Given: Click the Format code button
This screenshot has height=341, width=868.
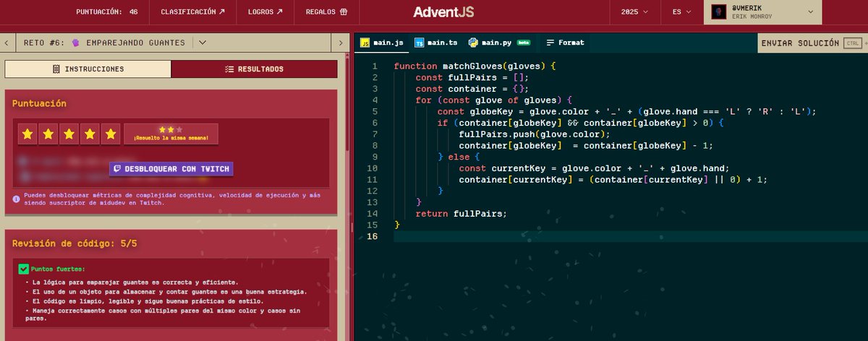Looking at the screenshot, I should [565, 43].
